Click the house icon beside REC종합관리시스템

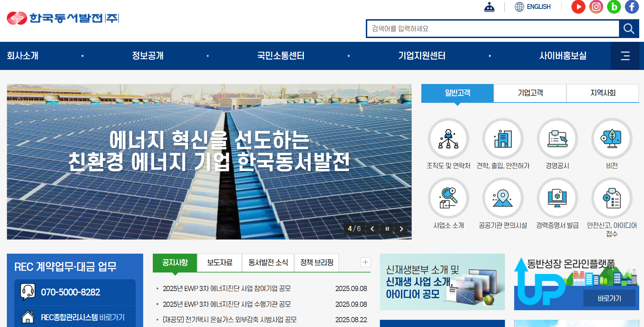click(28, 317)
